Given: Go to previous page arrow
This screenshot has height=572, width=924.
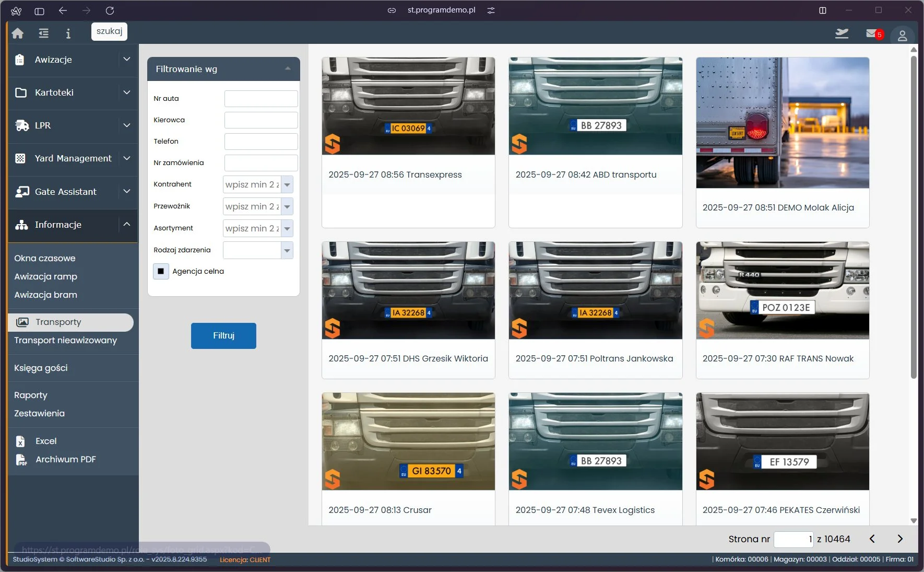Looking at the screenshot, I should pyautogui.click(x=872, y=539).
